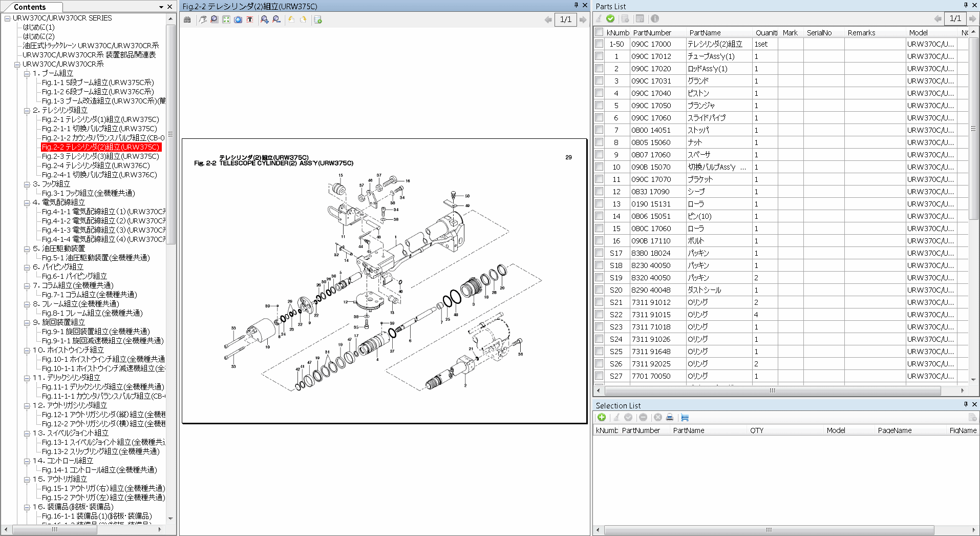Collapse the URW370C/URW370CR SERIES root node
980x536 pixels.
click(x=7, y=17)
